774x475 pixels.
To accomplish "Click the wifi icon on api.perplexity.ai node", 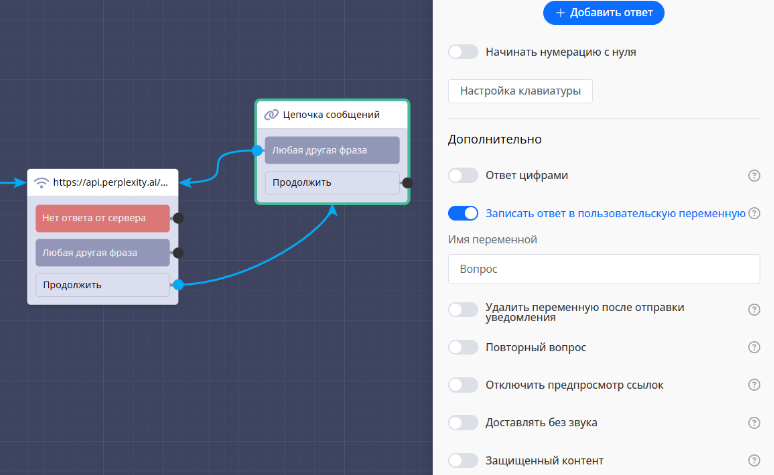I will (41, 183).
